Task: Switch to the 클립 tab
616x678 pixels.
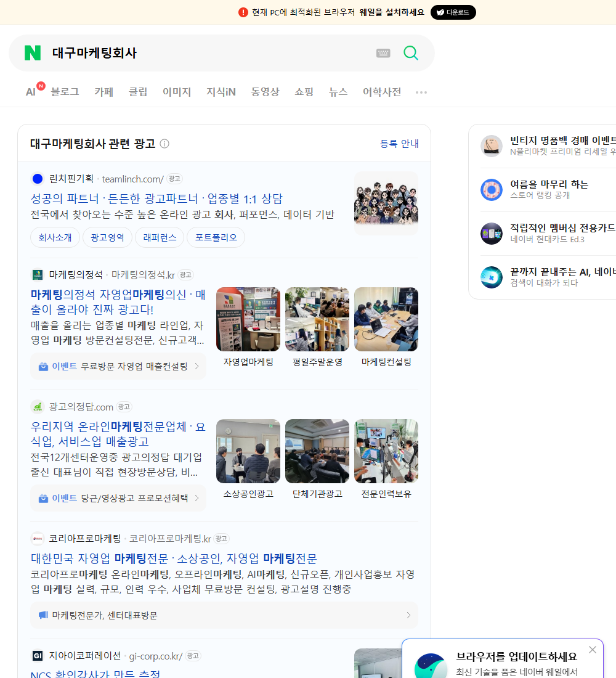Action: 138,92
